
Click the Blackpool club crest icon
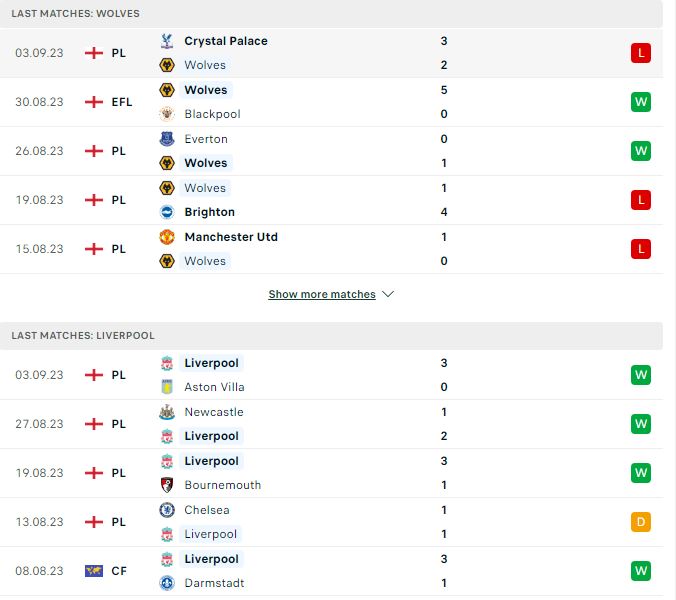click(x=167, y=114)
